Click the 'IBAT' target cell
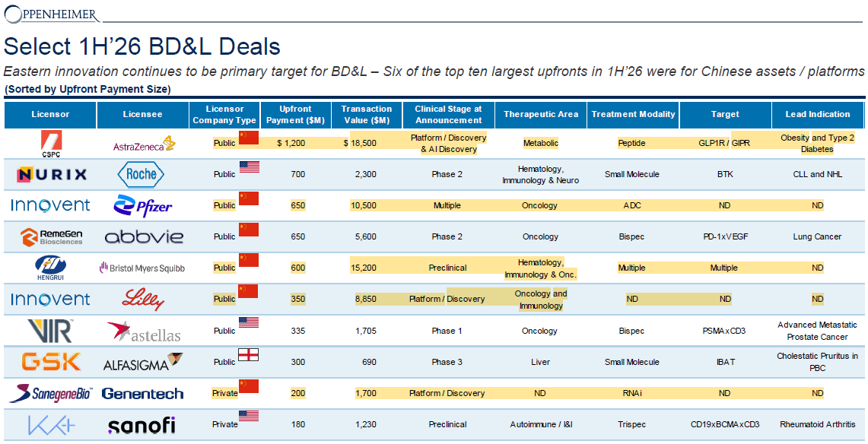The width and height of the screenshot is (868, 444). point(725,362)
